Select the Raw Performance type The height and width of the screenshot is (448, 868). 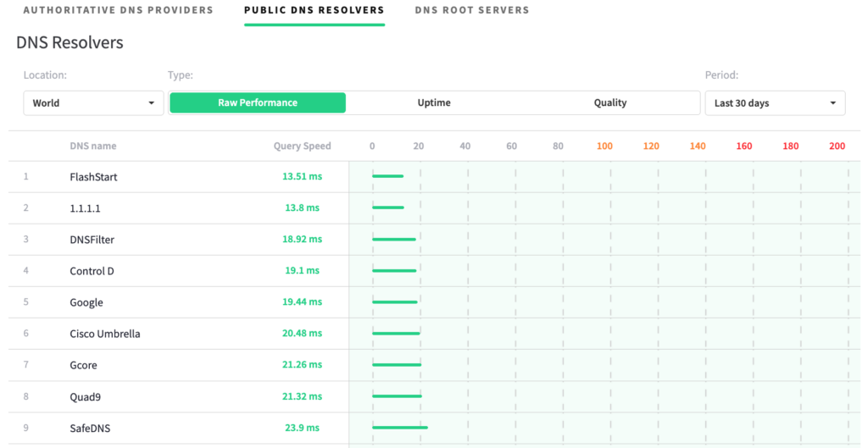(258, 102)
